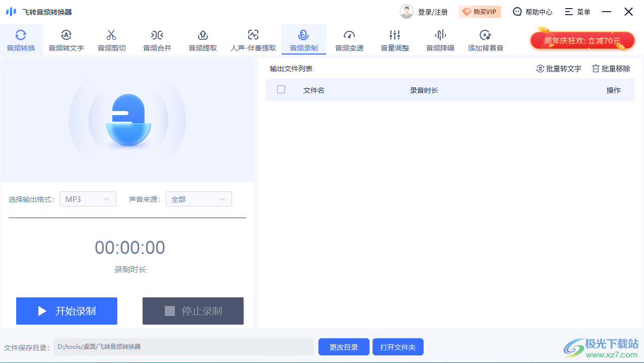
Task: Click the 更改目录 change directory button
Action: point(344,347)
